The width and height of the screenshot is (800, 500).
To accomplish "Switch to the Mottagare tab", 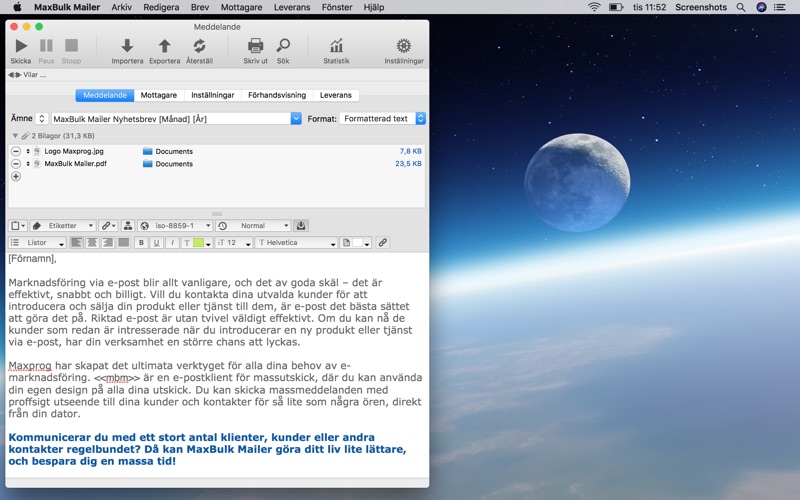I will (x=159, y=95).
